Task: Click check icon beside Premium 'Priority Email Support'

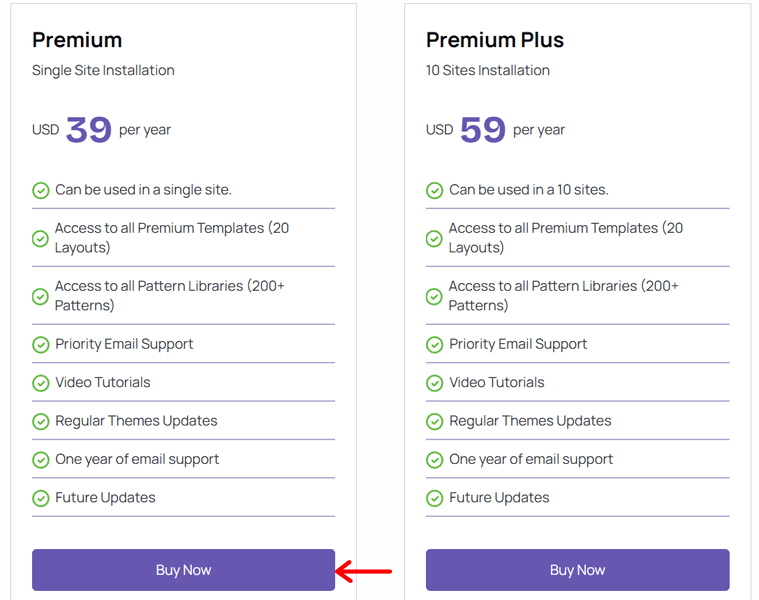Action: [x=41, y=345]
